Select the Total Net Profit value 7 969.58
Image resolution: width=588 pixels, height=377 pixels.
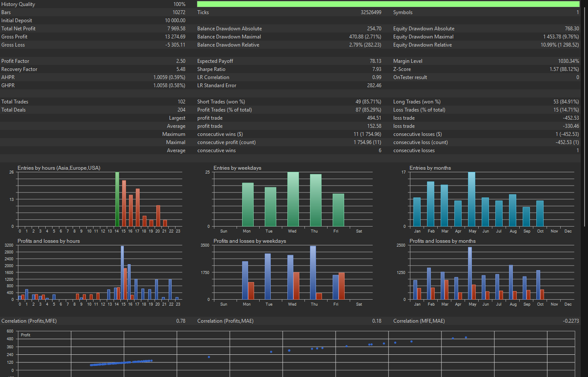(176, 29)
